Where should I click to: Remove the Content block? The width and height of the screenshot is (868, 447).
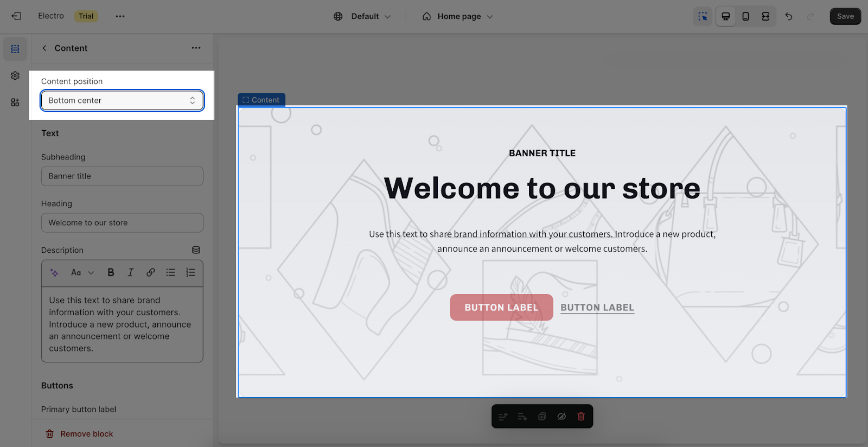tap(80, 434)
